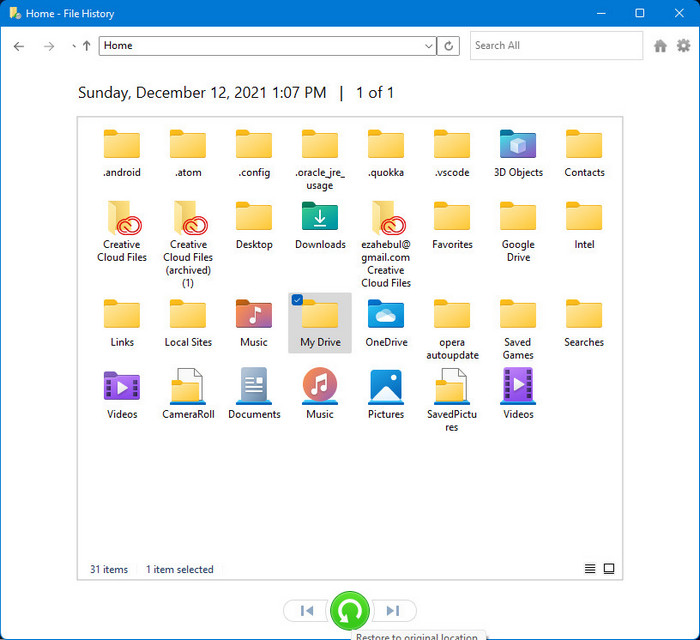Click the Home icon next to search
The height and width of the screenshot is (640, 700).
click(x=660, y=46)
